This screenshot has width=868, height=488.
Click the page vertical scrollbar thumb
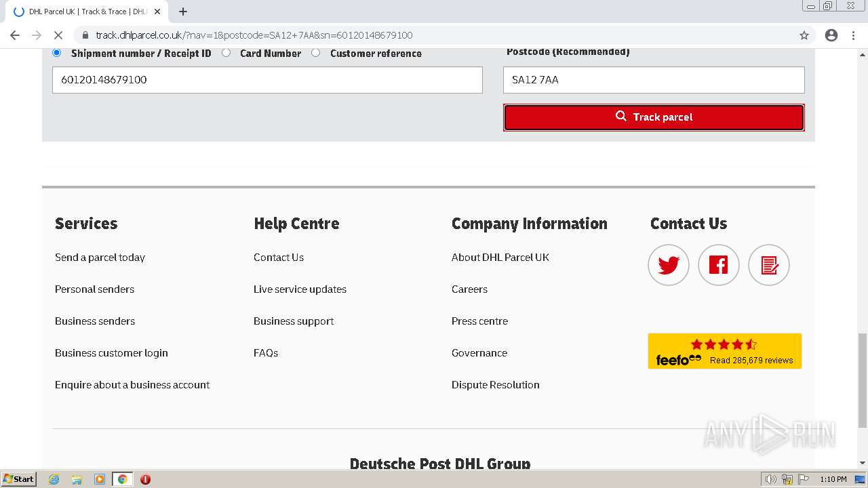click(863, 380)
